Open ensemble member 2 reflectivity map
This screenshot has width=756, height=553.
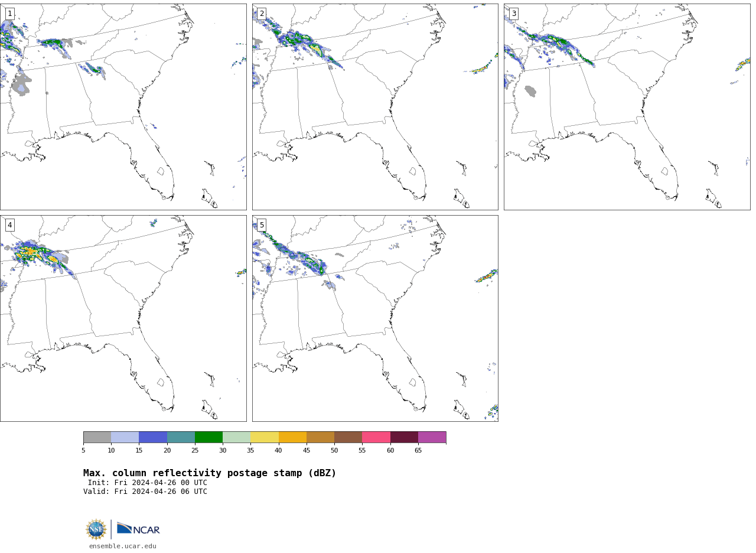coord(375,107)
